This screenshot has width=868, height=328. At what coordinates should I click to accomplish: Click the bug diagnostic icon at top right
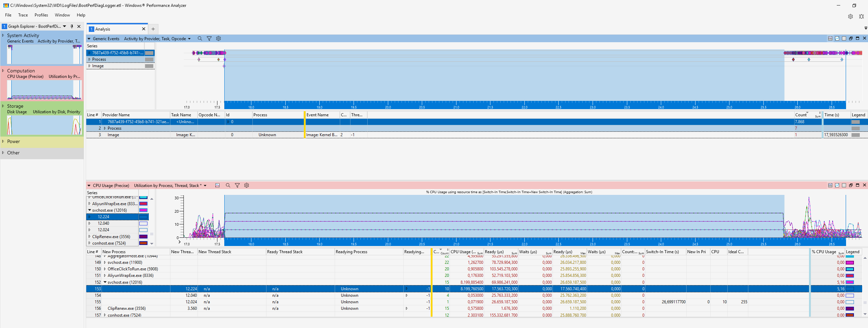[861, 16]
